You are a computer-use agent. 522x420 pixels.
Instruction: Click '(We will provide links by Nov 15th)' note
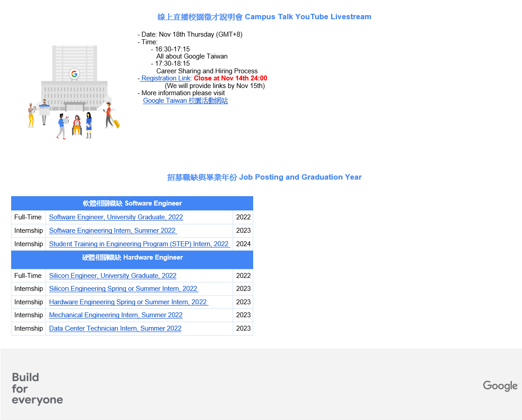[215, 86]
